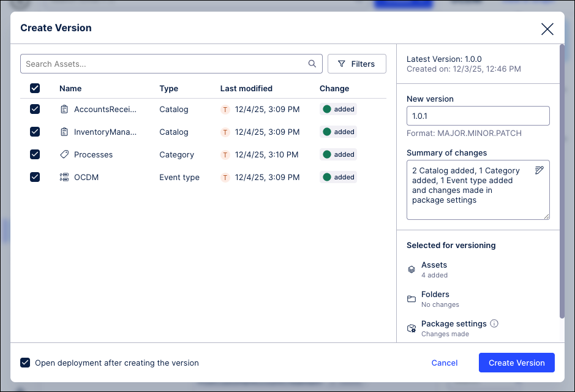Click the right panel vertical scrollbar
Viewport: 575px width, 392px height.
(562, 184)
